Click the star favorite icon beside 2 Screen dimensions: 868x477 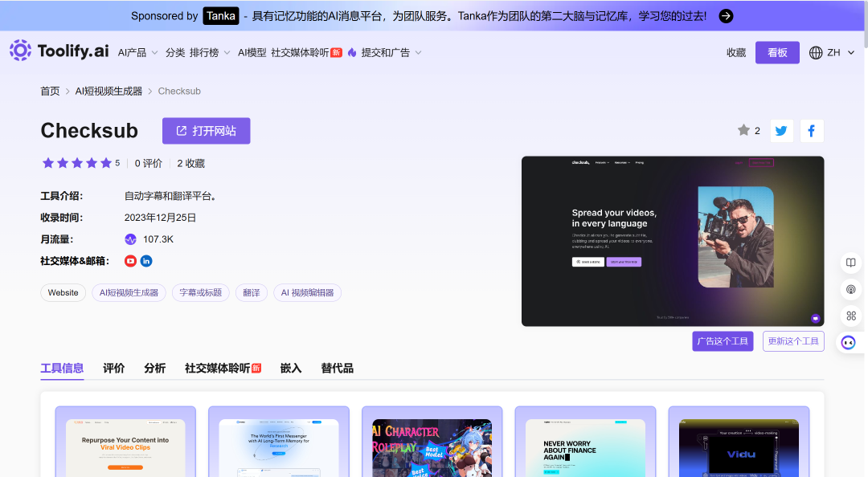[x=743, y=130]
